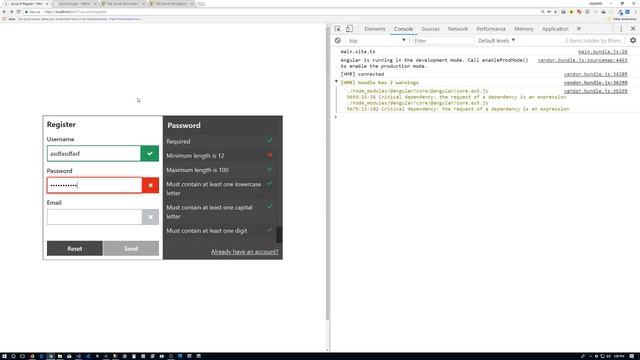The image size is (640, 360).
Task: Open Task View in the taskbar
Action: (22, 356)
